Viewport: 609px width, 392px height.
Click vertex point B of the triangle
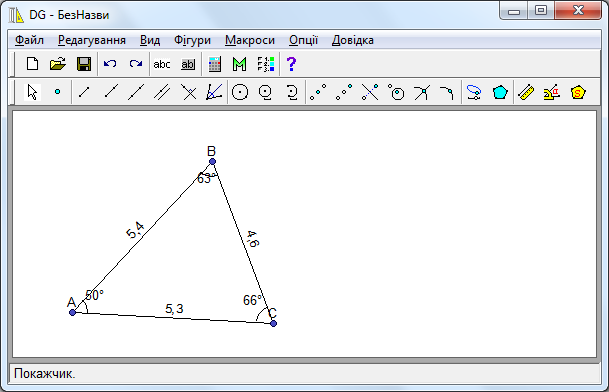[212, 161]
